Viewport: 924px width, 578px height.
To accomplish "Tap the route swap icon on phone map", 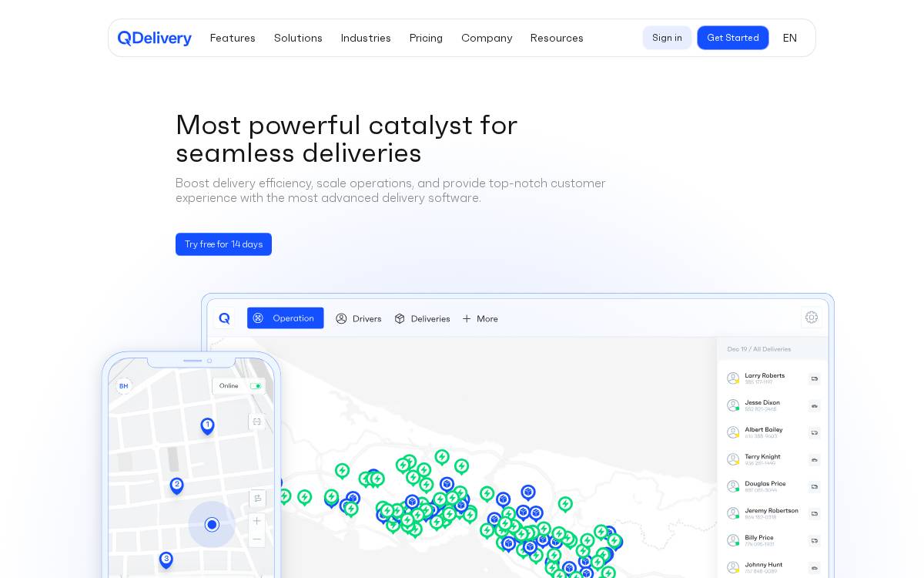I will 257,499.
